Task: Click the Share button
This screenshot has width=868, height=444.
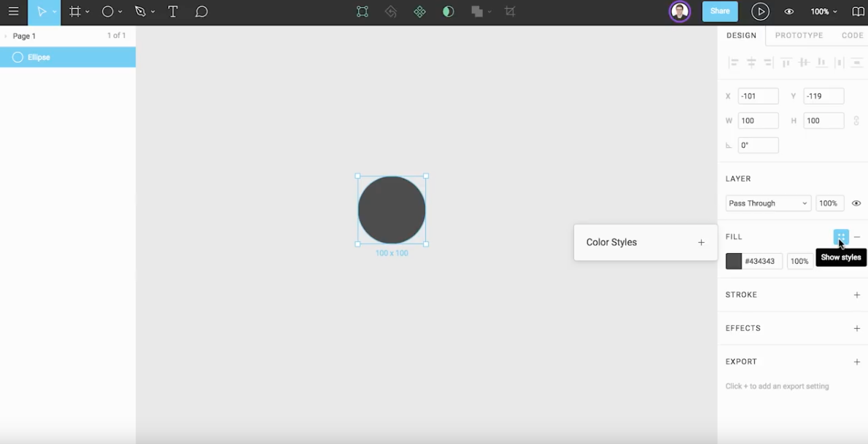Action: tap(720, 12)
